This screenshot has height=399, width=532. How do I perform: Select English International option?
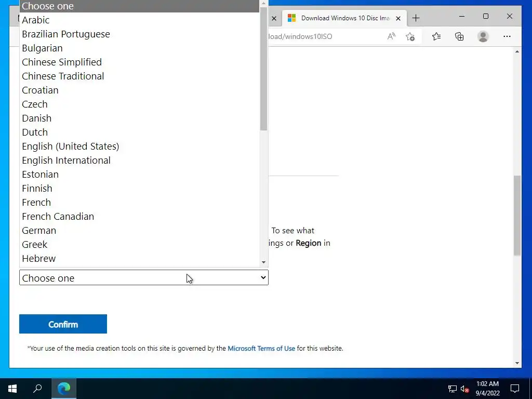point(139,160)
